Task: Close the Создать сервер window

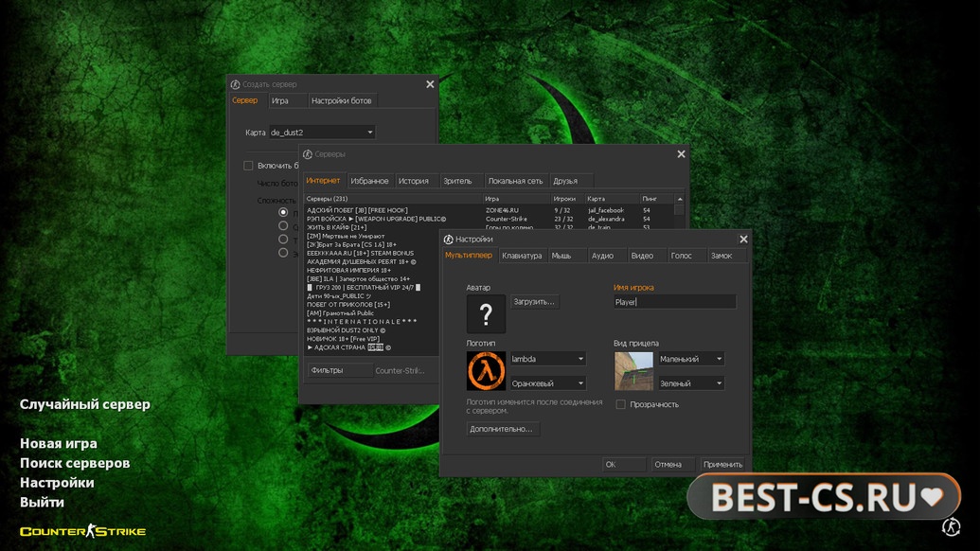Action: [x=430, y=84]
